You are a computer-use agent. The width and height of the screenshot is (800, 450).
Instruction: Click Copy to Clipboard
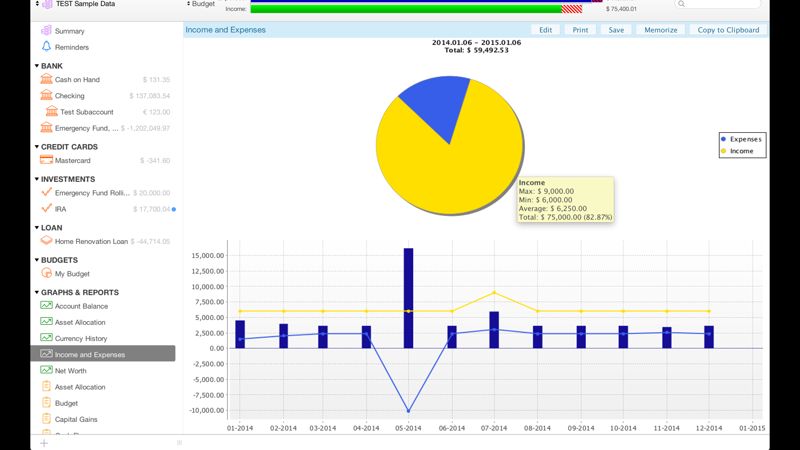pyautogui.click(x=728, y=30)
